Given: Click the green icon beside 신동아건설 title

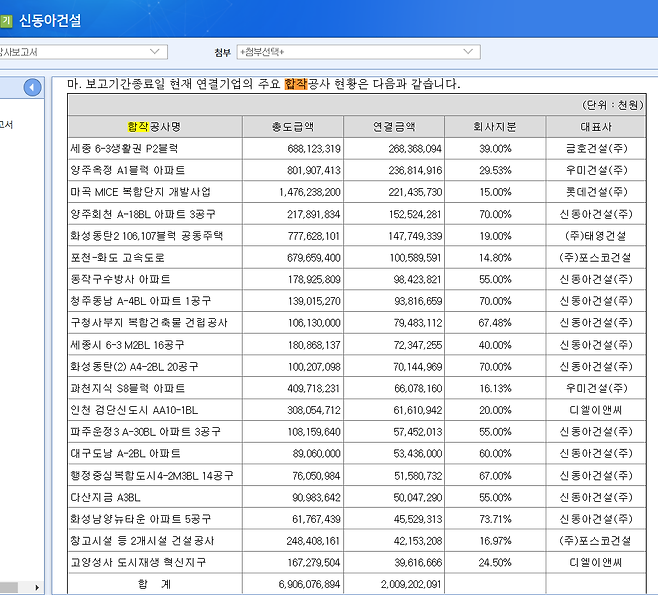Looking at the screenshot, I should pyautogui.click(x=5, y=19).
